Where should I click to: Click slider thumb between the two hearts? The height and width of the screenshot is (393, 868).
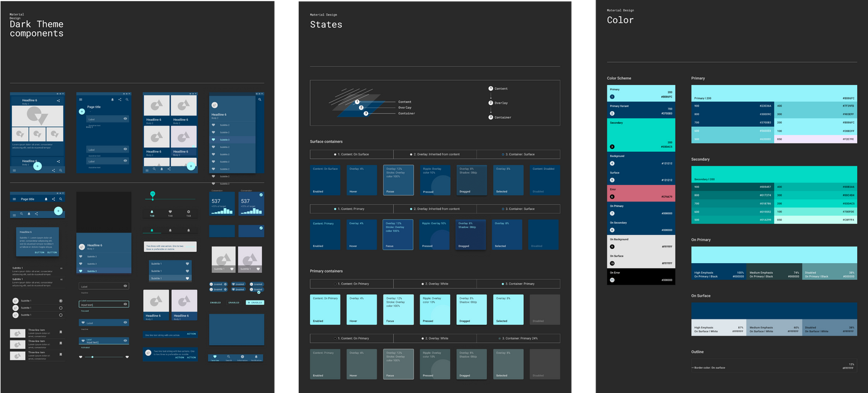[x=92, y=357]
